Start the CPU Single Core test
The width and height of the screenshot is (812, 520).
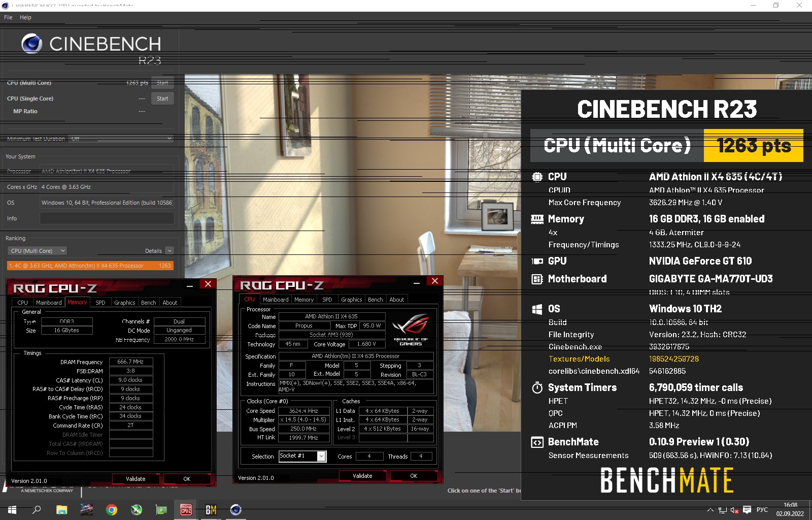click(162, 99)
